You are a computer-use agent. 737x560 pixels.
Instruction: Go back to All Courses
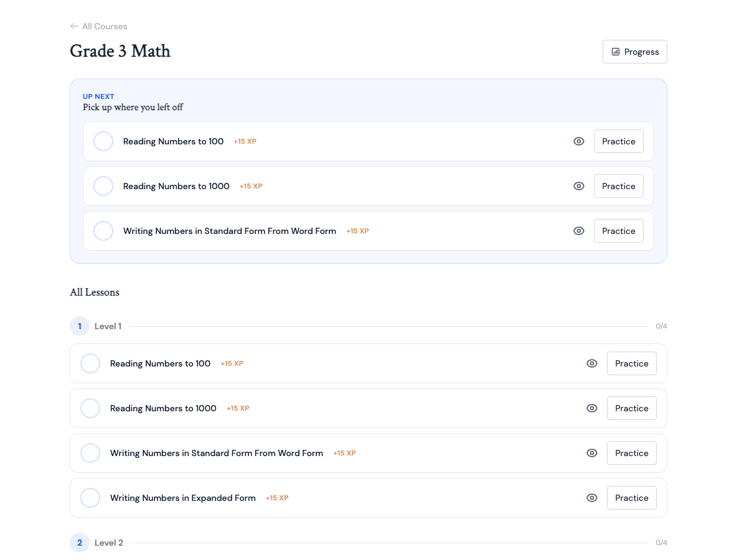click(x=99, y=26)
